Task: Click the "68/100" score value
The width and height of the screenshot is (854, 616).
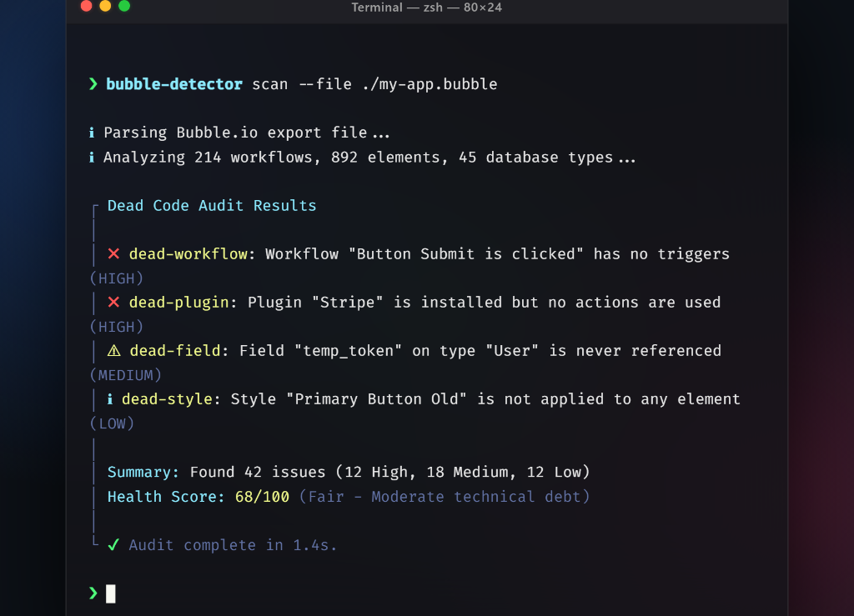Action: point(262,497)
